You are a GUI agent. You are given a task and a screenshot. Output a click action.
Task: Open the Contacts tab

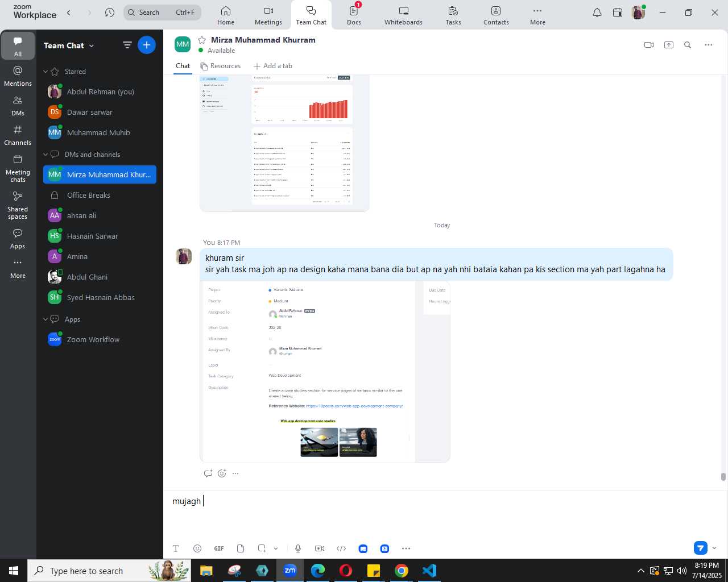[496, 15]
